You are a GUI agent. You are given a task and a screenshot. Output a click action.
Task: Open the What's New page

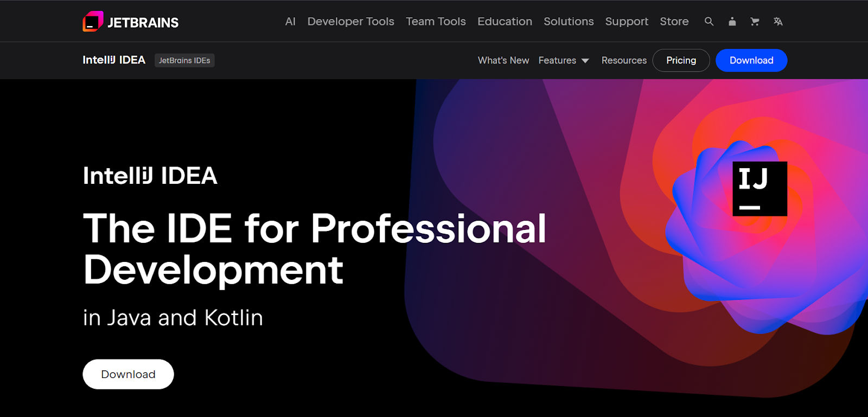(503, 60)
